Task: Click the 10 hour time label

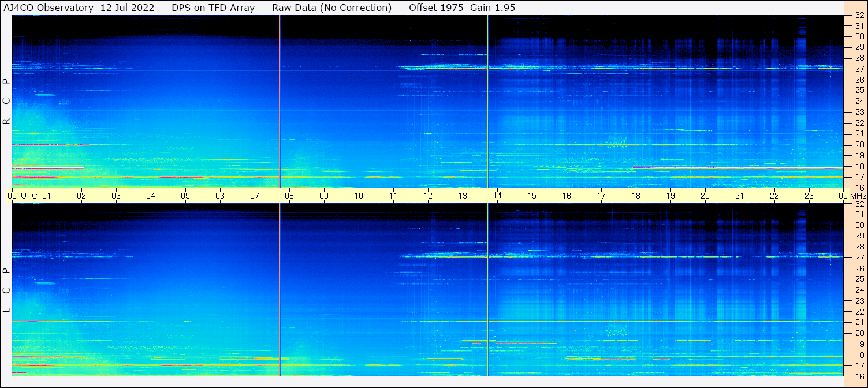Action: tap(359, 196)
